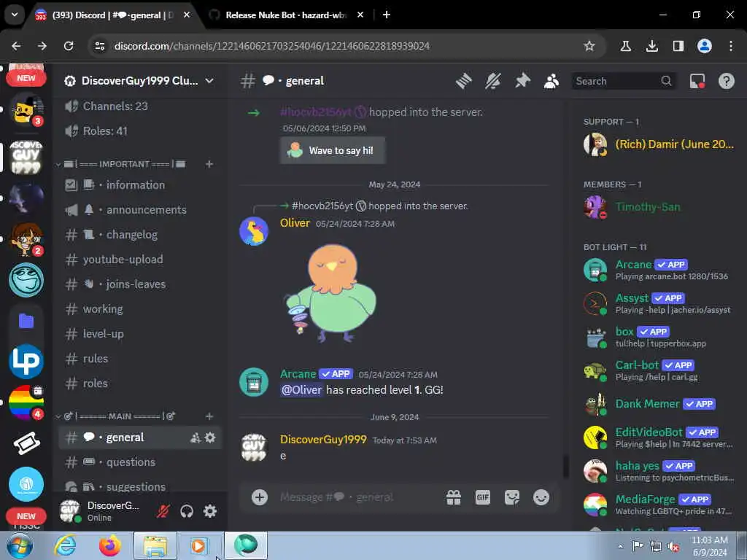Open Pinned Messages pin icon
The width and height of the screenshot is (747, 560).
coord(522,81)
